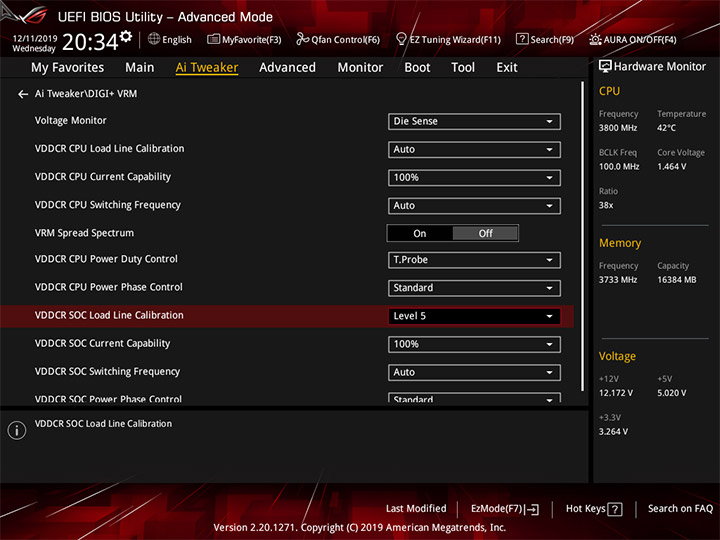Click the back arrow beside Ai Tweaker\DIGI+ VRM

coord(23,94)
